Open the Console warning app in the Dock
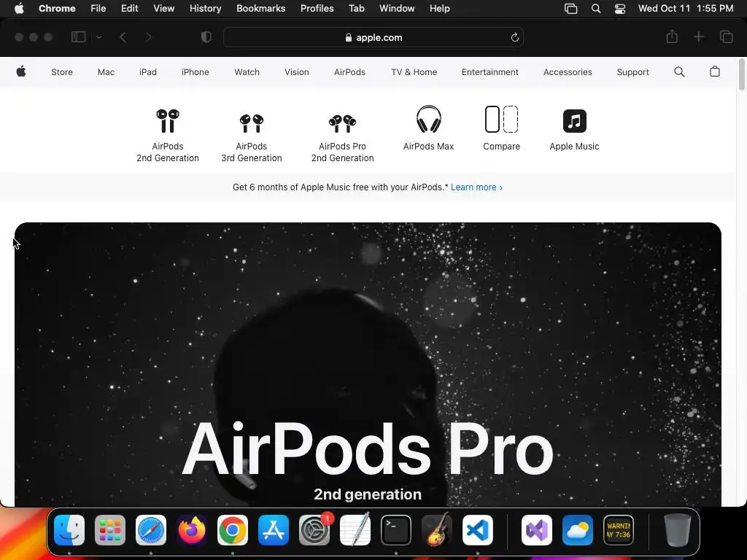The height and width of the screenshot is (560, 747). tap(619, 530)
